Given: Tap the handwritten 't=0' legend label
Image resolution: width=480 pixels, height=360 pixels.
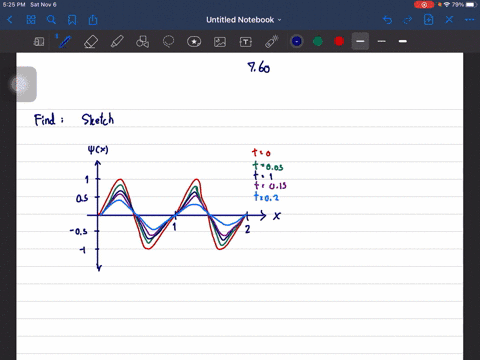Looking at the screenshot, I should pos(261,153).
